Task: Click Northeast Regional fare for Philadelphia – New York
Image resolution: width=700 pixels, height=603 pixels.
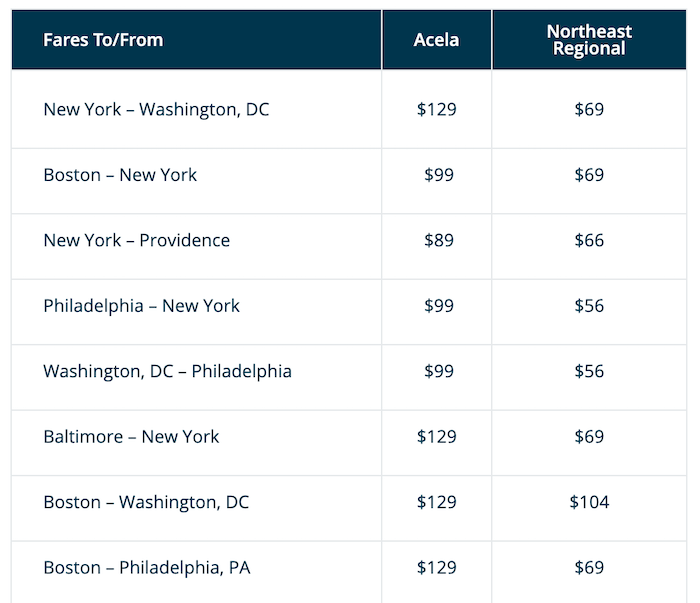Action: pos(589,306)
